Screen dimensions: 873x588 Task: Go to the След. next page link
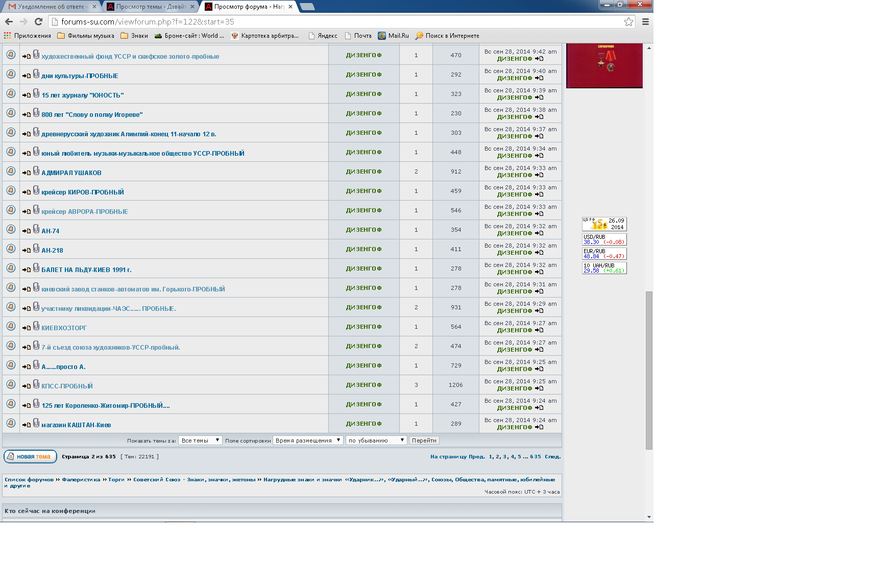click(x=552, y=457)
